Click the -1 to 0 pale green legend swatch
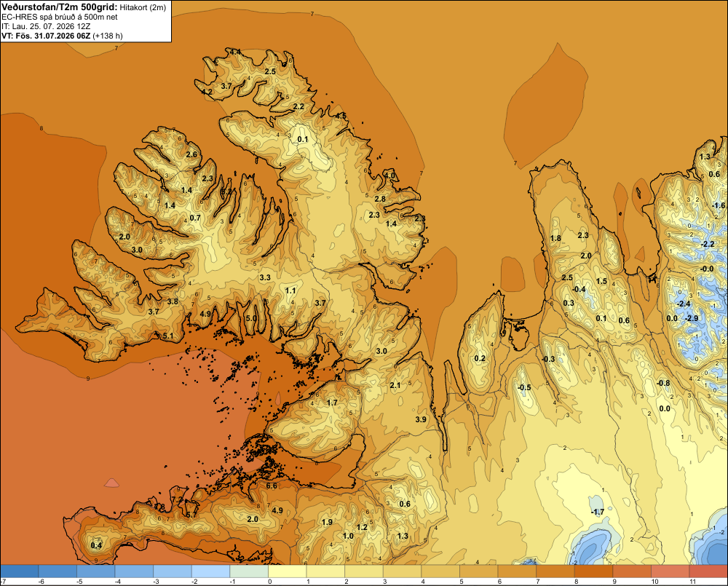The height and width of the screenshot is (586, 728). click(249, 571)
